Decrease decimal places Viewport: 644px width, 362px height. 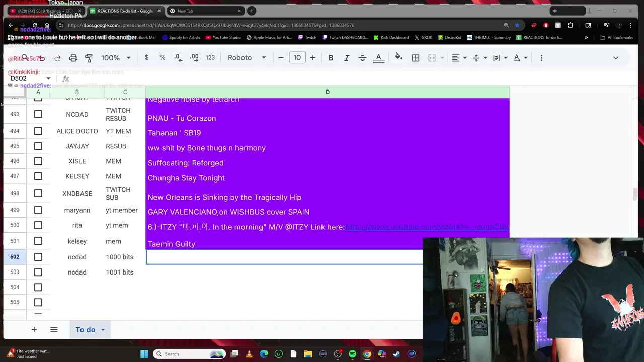[x=178, y=58]
